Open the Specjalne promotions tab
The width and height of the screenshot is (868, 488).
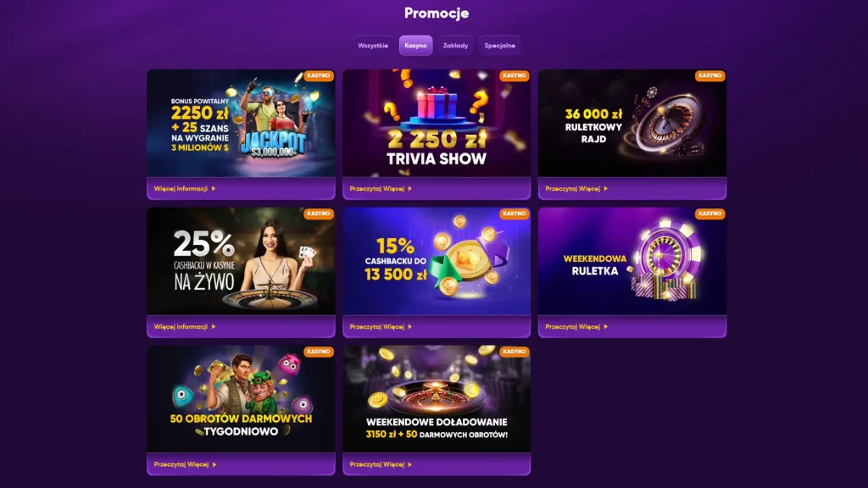499,46
